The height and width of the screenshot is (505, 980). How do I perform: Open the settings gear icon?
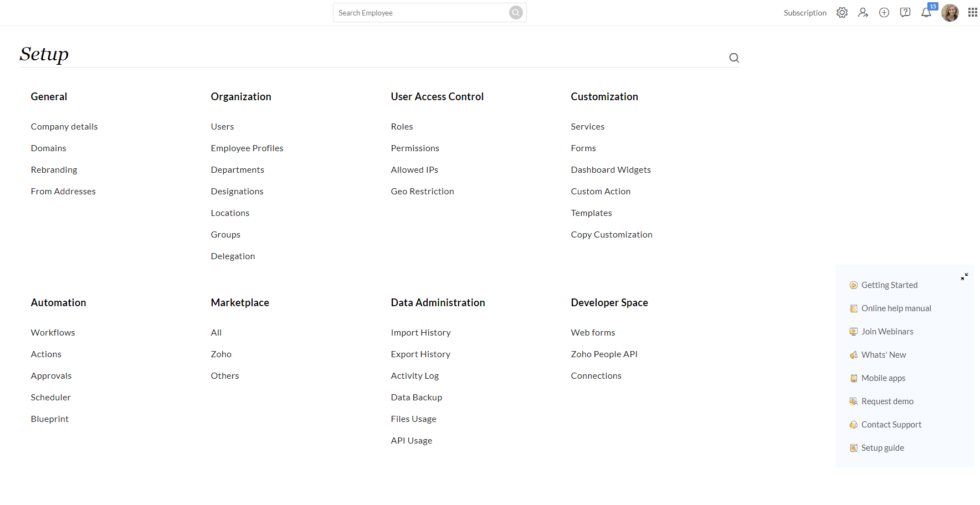pyautogui.click(x=842, y=13)
